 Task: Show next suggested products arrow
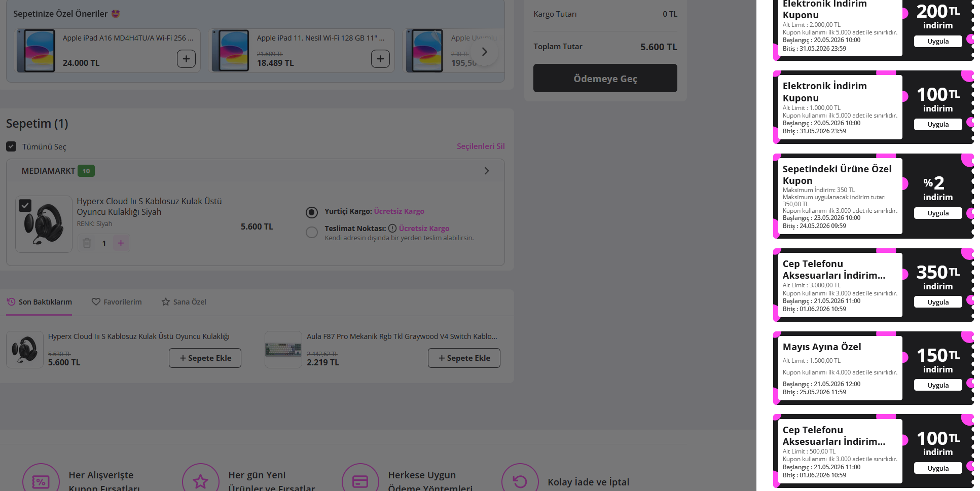tap(485, 52)
